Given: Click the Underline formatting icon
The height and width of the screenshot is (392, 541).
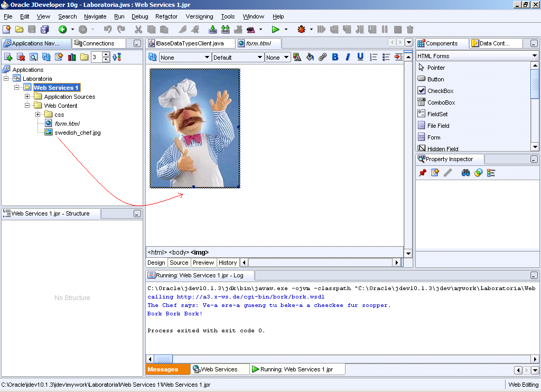Looking at the screenshot, I should [x=360, y=57].
